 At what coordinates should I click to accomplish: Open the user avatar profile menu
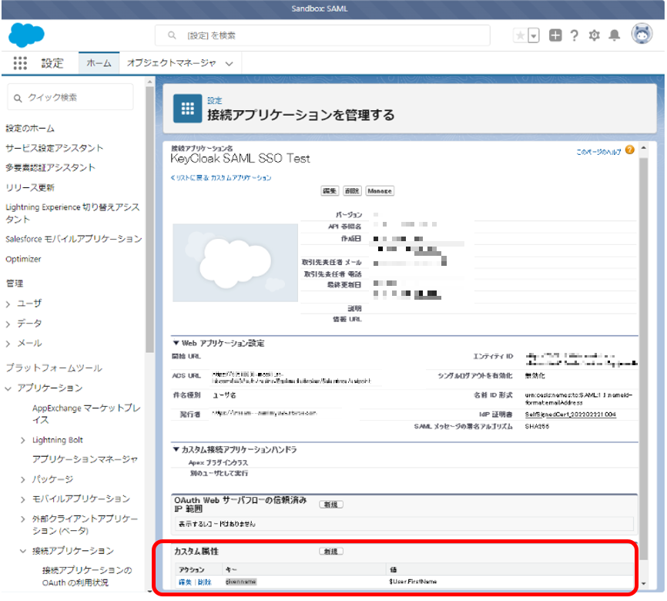point(642,34)
